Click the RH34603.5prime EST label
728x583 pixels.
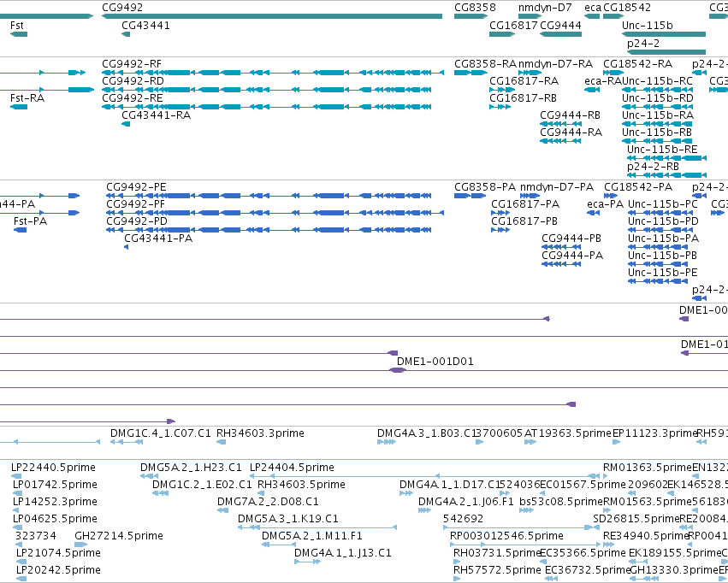pos(302,485)
